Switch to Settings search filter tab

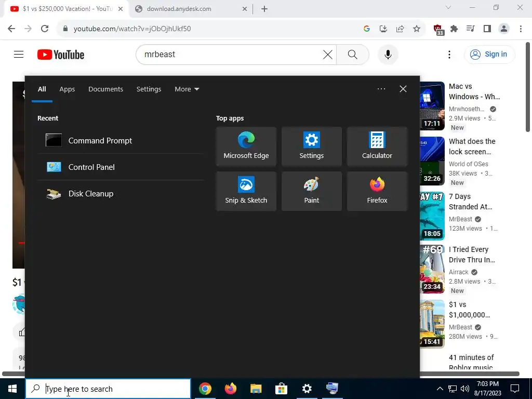tap(149, 89)
